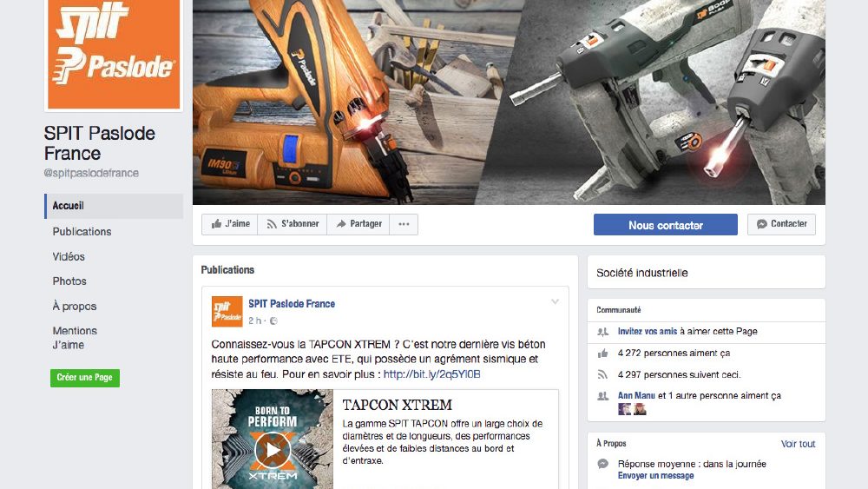This screenshot has height=489, width=868.
Task: Click the thumbs-up icon beside 4 272 personnes
Action: [603, 354]
